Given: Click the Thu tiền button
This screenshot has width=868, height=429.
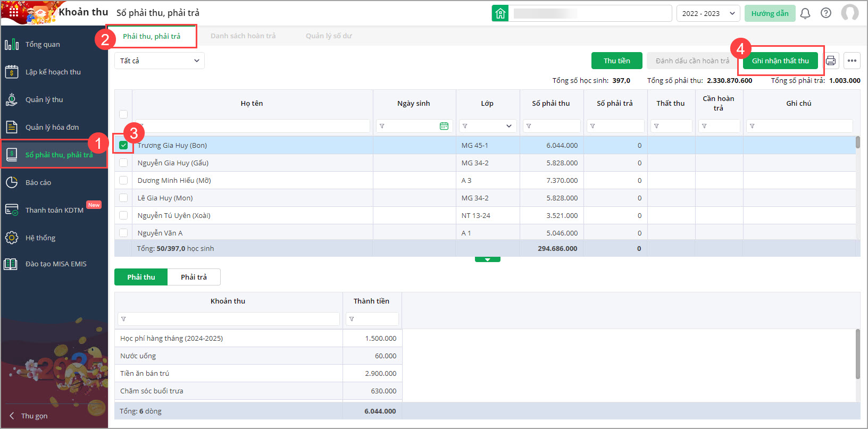Looking at the screenshot, I should click(x=616, y=61).
